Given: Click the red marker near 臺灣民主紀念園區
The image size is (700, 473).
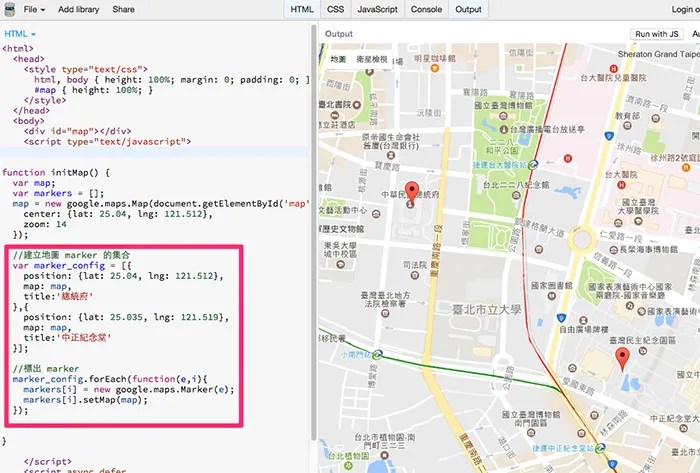Looking at the screenshot, I should (622, 358).
